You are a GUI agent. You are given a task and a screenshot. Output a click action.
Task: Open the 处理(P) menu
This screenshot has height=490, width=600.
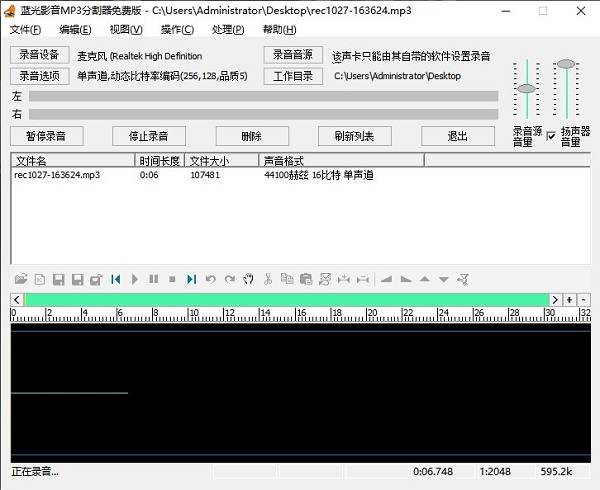[x=228, y=30]
